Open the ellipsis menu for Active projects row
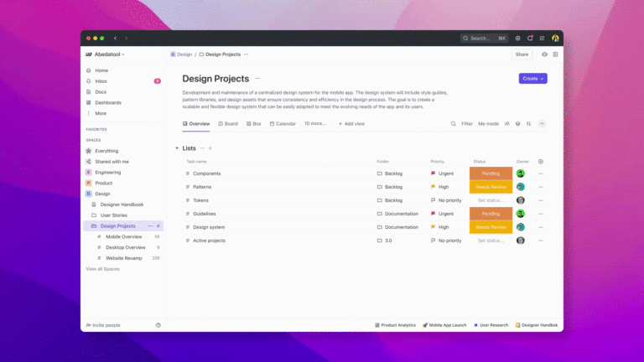The height and width of the screenshot is (362, 644). pos(541,240)
